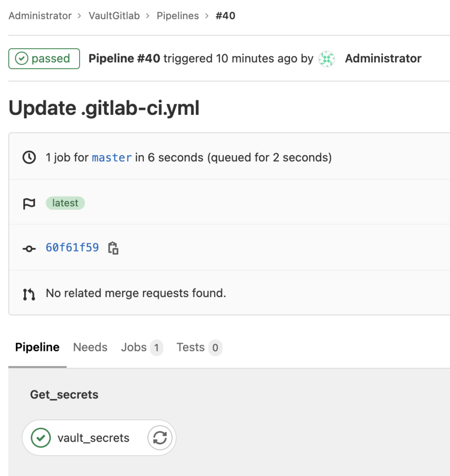Click the copy commit SHA icon
Viewport: 450px width, 476px height.
point(113,248)
